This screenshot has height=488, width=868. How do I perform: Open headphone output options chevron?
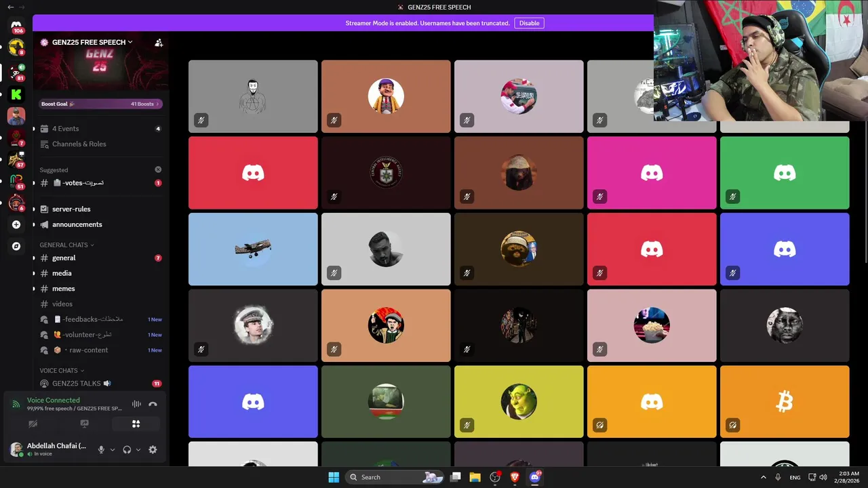click(x=138, y=449)
